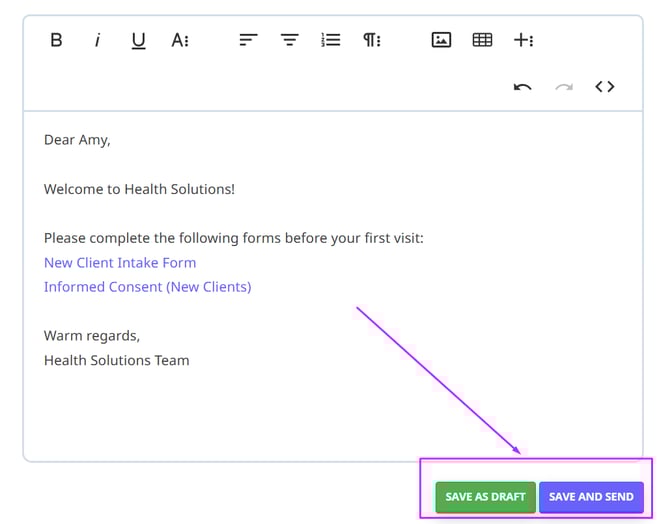Switch to code view
Viewport: 670px width, 524px height.
(x=604, y=87)
